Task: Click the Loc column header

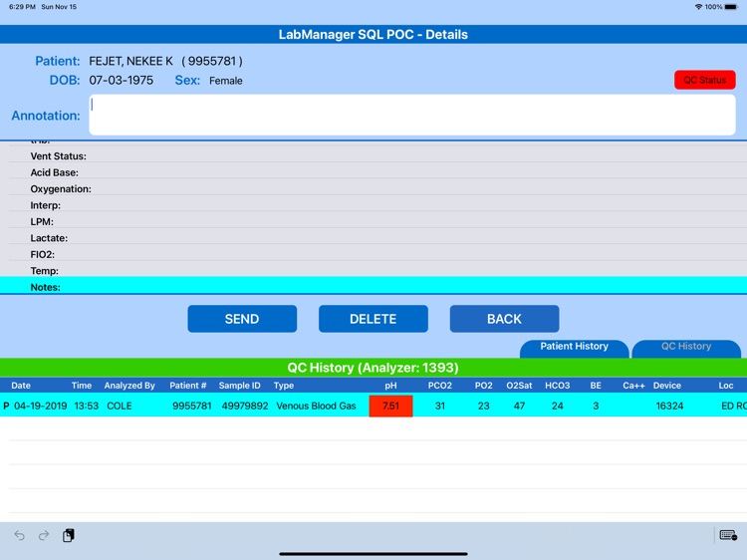Action: coord(726,386)
